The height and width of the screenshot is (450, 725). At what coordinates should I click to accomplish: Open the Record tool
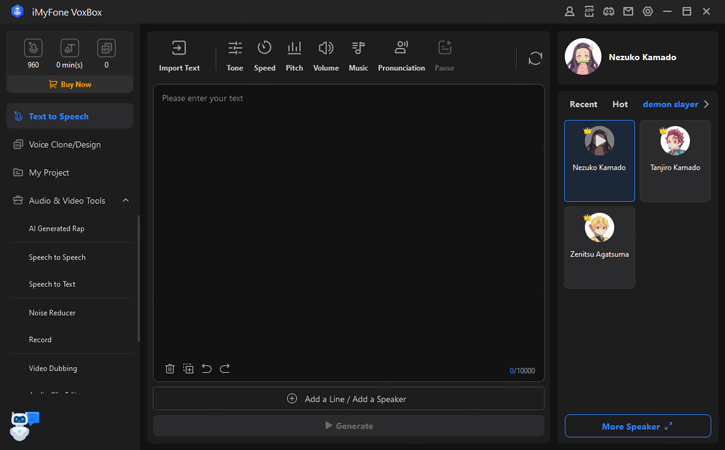click(x=40, y=339)
